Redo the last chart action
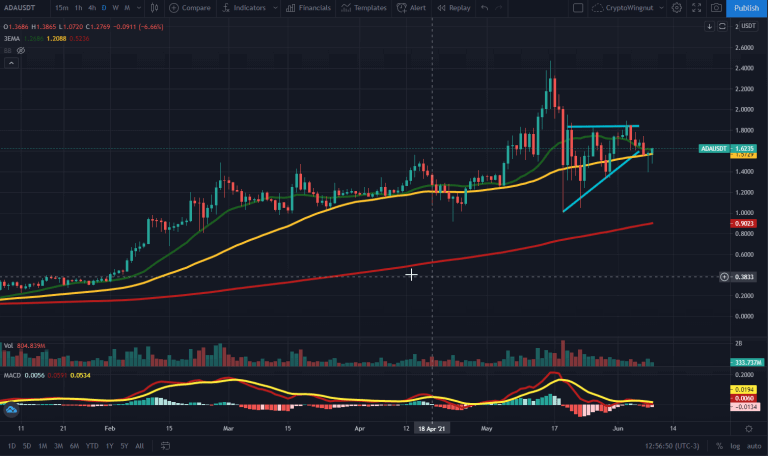This screenshot has height=456, width=768. pyautogui.click(x=499, y=8)
